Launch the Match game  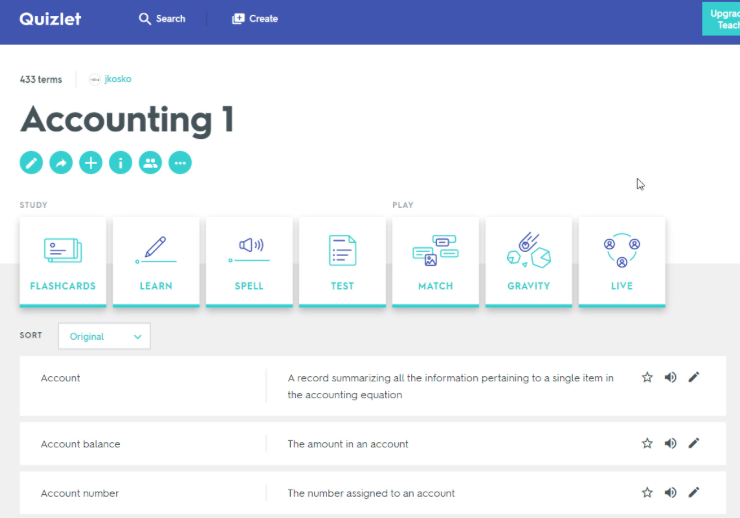coord(435,261)
